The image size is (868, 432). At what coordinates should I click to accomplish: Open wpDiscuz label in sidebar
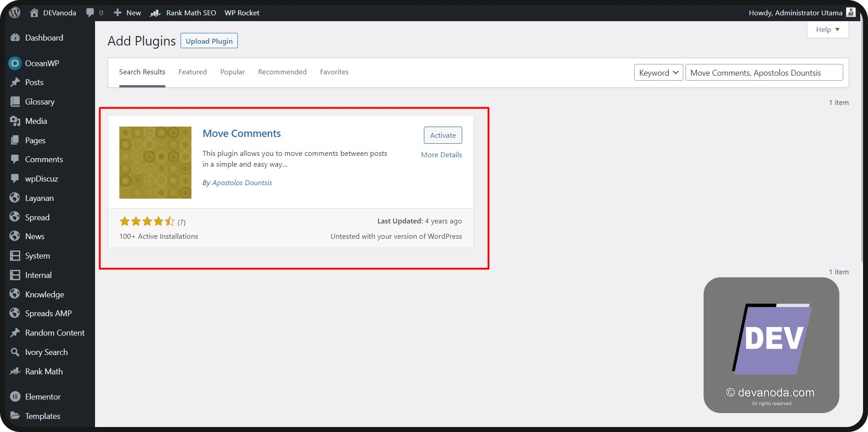pyautogui.click(x=41, y=178)
